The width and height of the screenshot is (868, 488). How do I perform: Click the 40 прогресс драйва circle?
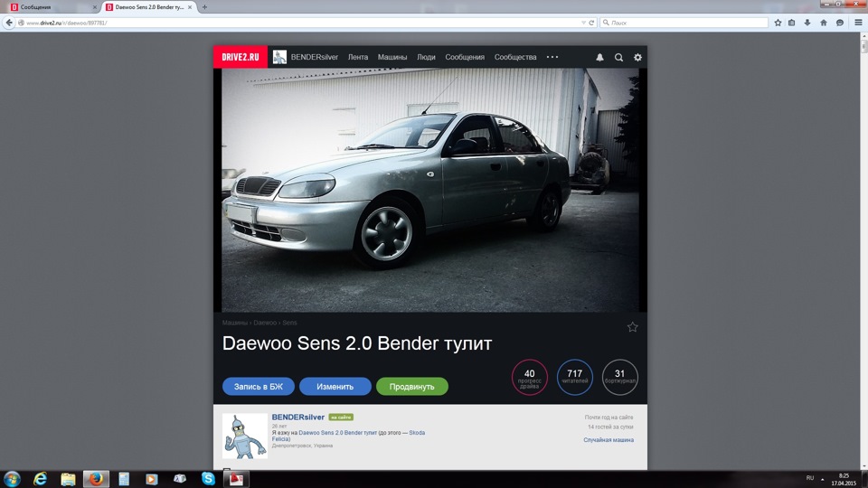pos(529,378)
